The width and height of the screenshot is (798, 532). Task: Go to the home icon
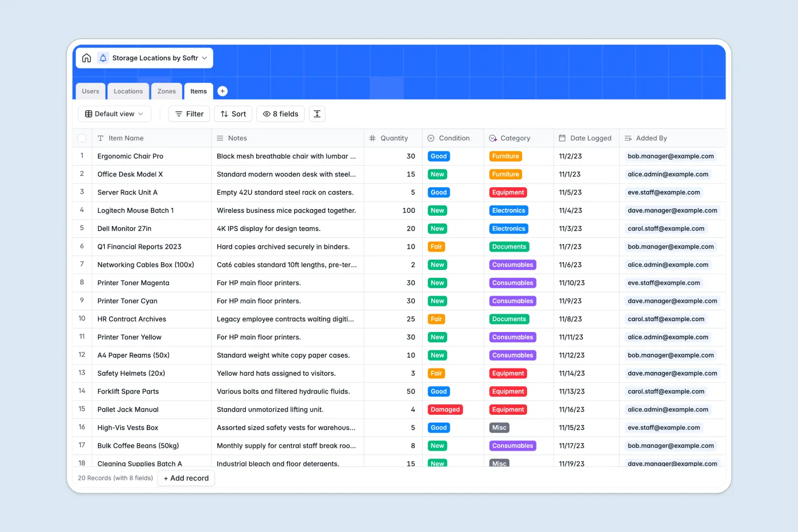87,58
